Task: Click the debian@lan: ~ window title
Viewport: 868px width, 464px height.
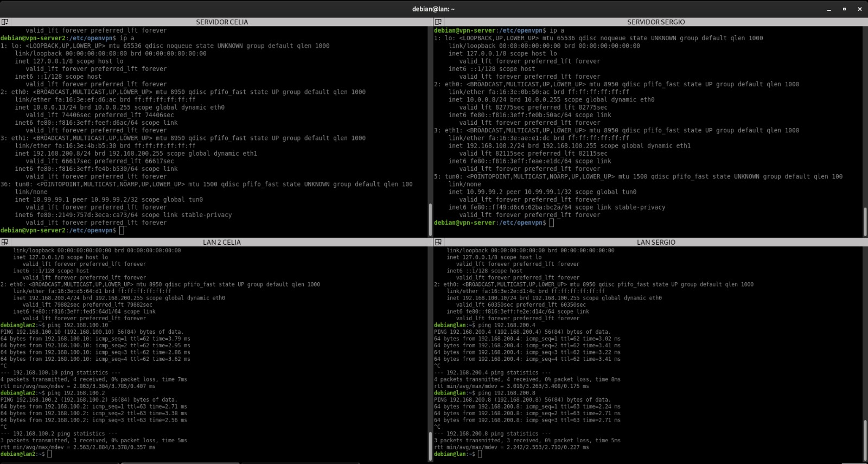Action: click(433, 9)
